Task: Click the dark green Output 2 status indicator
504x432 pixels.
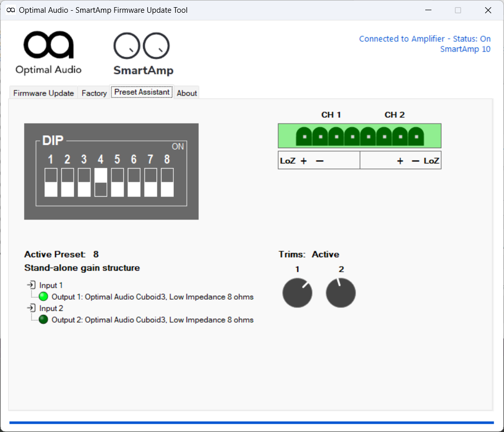Action: pos(43,320)
